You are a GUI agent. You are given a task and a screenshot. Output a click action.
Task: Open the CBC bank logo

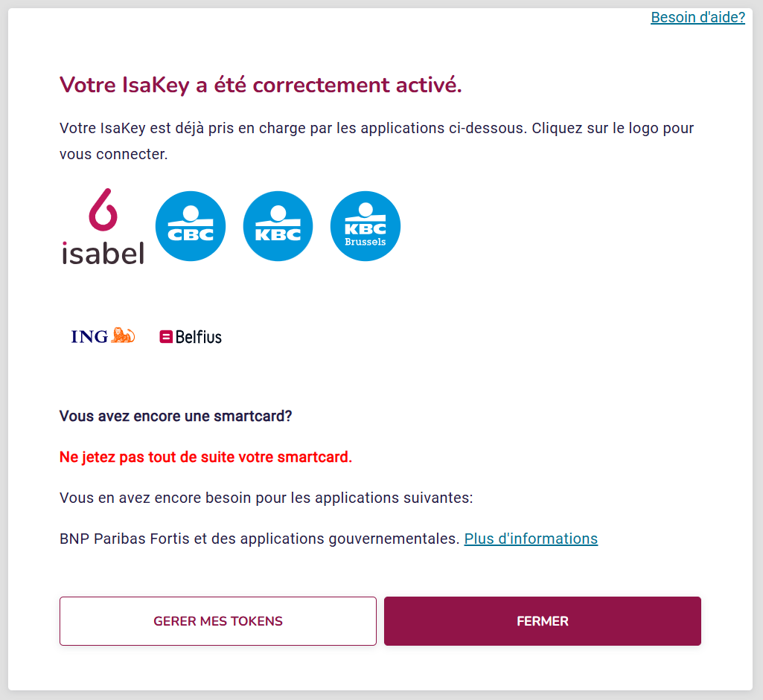[191, 226]
